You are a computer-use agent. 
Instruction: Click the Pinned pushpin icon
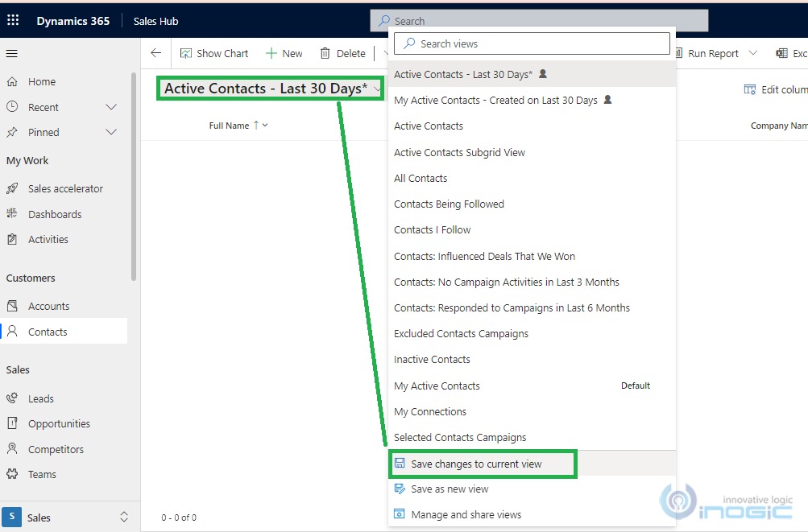pyautogui.click(x=12, y=132)
